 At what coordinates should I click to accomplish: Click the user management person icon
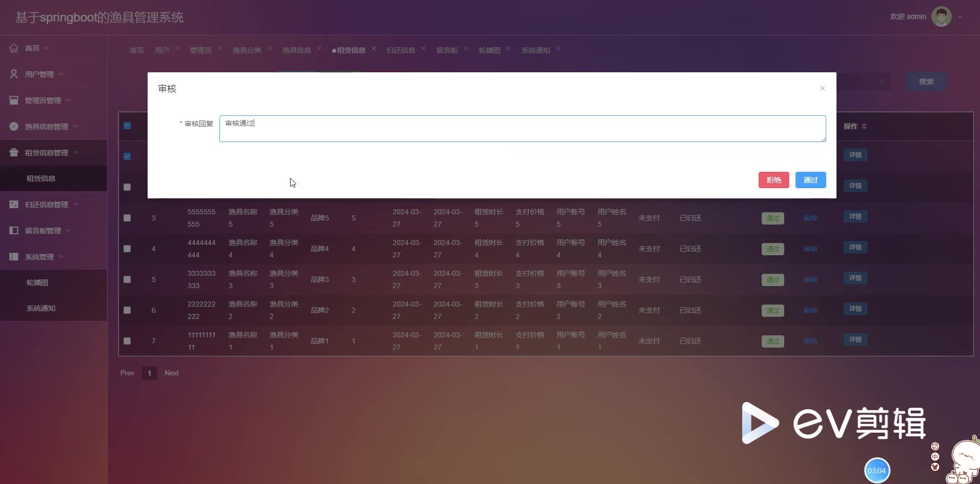14,74
